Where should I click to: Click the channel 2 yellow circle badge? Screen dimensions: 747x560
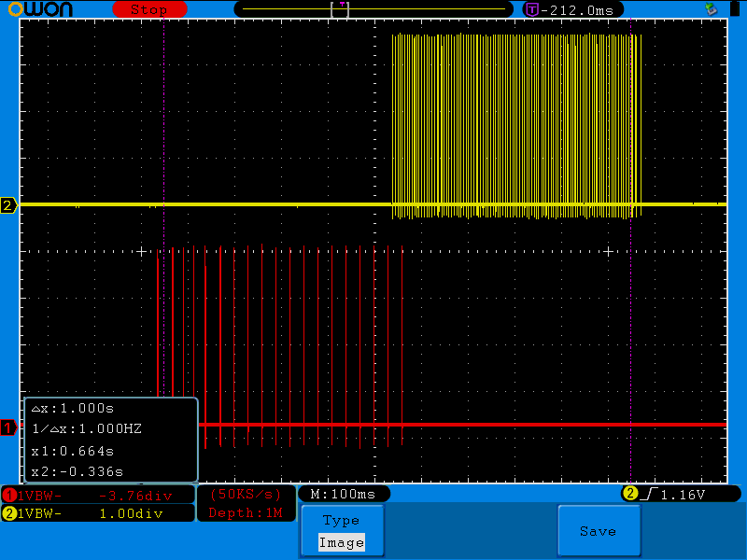(x=9, y=513)
